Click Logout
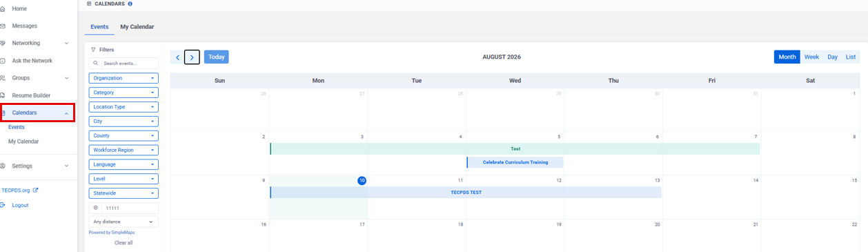Screen dimensions: 868x252 [x=20, y=205]
